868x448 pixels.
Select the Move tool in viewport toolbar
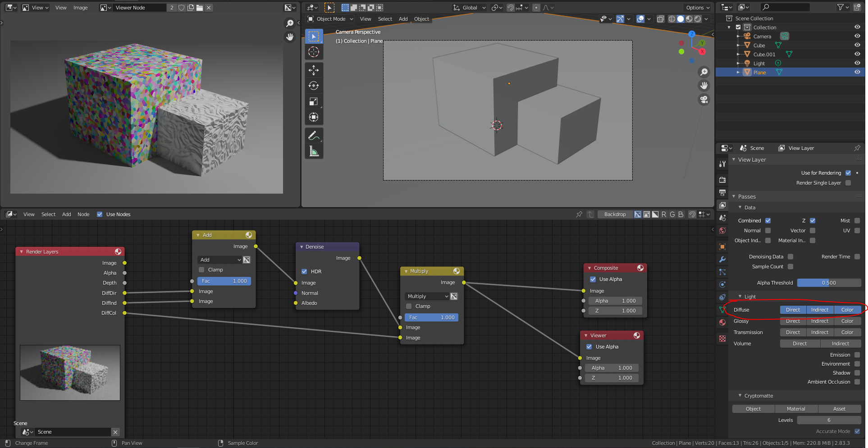[314, 70]
